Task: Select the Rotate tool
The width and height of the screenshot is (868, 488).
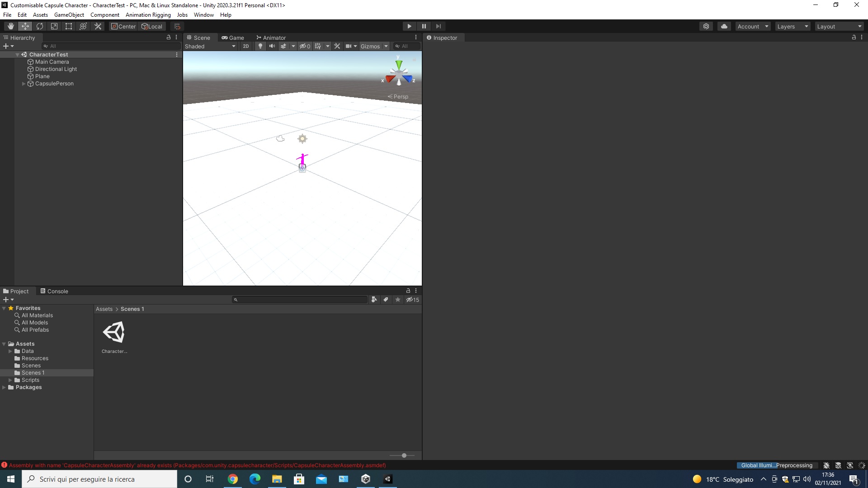Action: tap(40, 26)
